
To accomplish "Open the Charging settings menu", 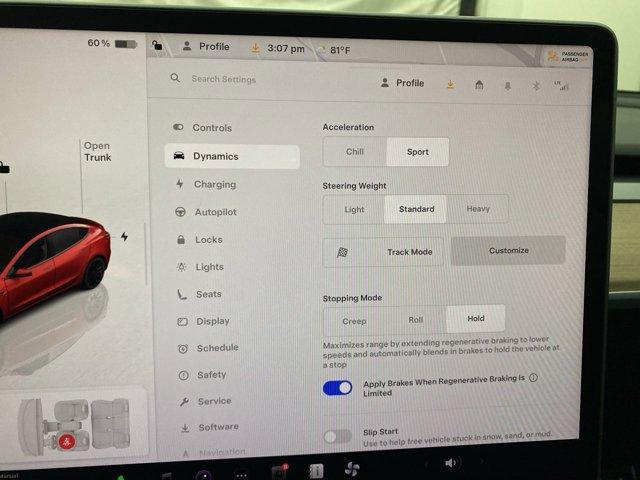I will tap(206, 184).
